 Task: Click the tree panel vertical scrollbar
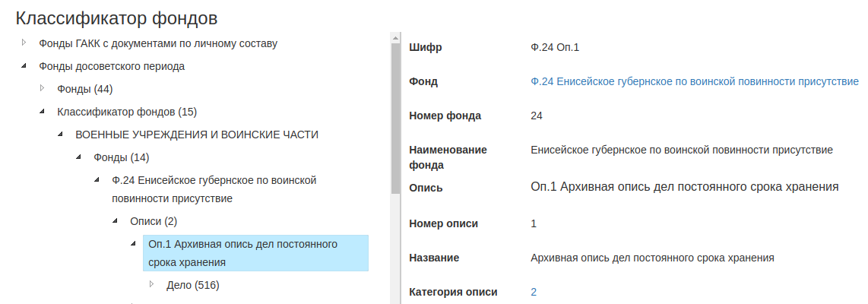(394, 114)
